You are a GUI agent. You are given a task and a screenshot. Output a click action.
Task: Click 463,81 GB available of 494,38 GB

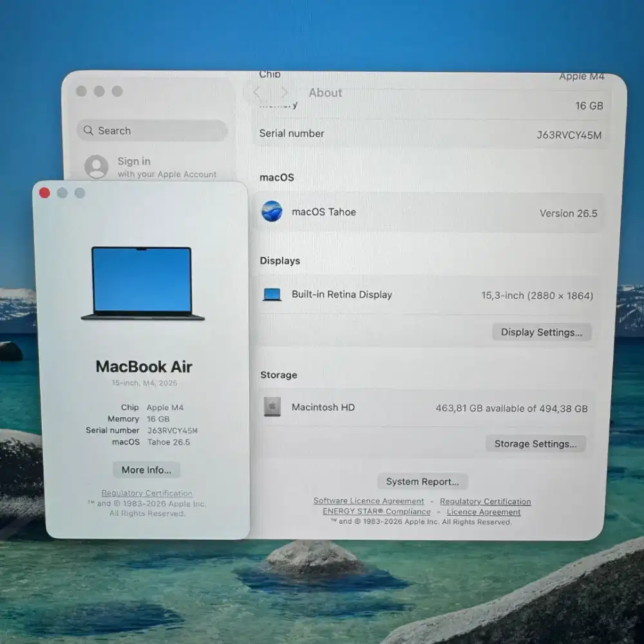[x=511, y=408]
